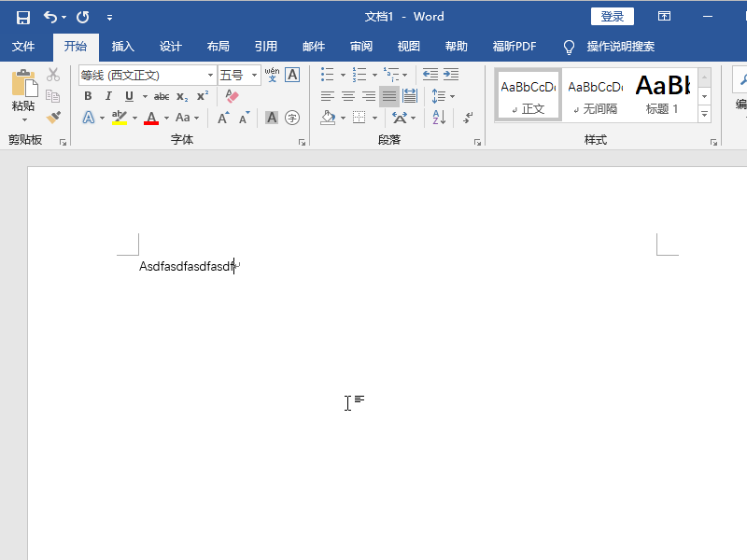The image size is (747, 560).
Task: Click the Format Painter brush icon
Action: click(x=53, y=118)
